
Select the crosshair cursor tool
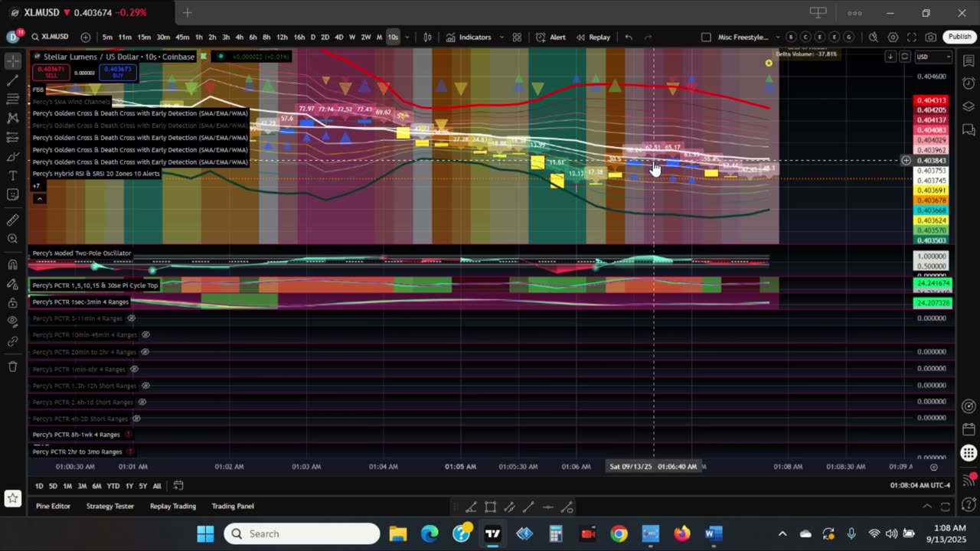pyautogui.click(x=12, y=60)
